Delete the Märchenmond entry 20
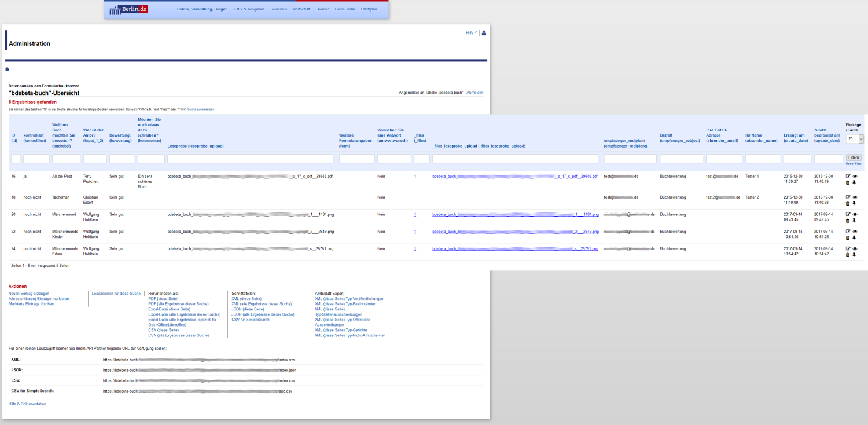 848,221
